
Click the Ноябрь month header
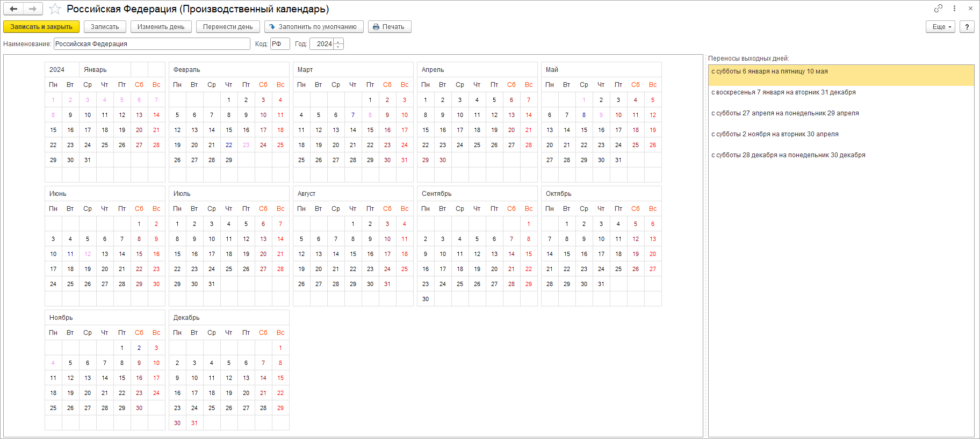[x=105, y=318]
